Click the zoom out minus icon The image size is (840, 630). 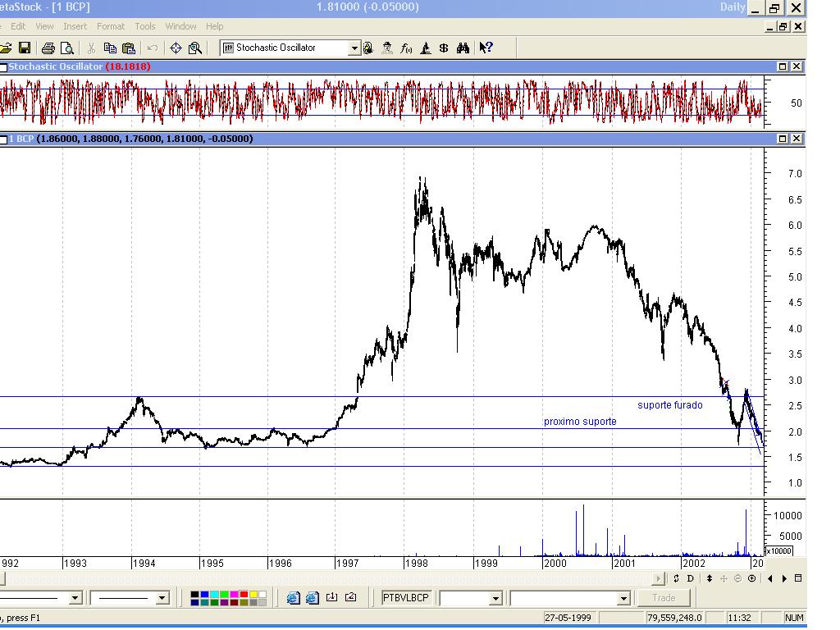[x=737, y=578]
